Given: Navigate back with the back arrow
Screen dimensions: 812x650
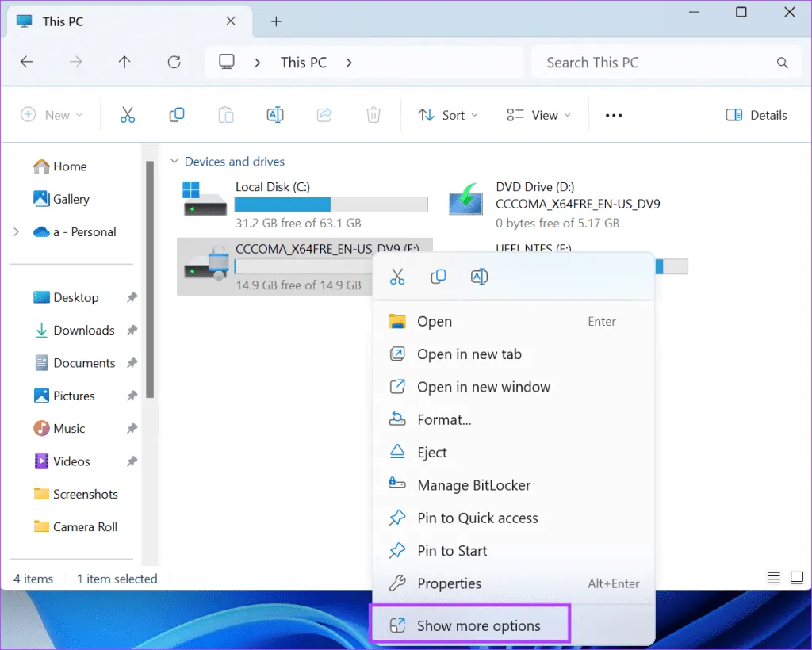Looking at the screenshot, I should pyautogui.click(x=27, y=63).
